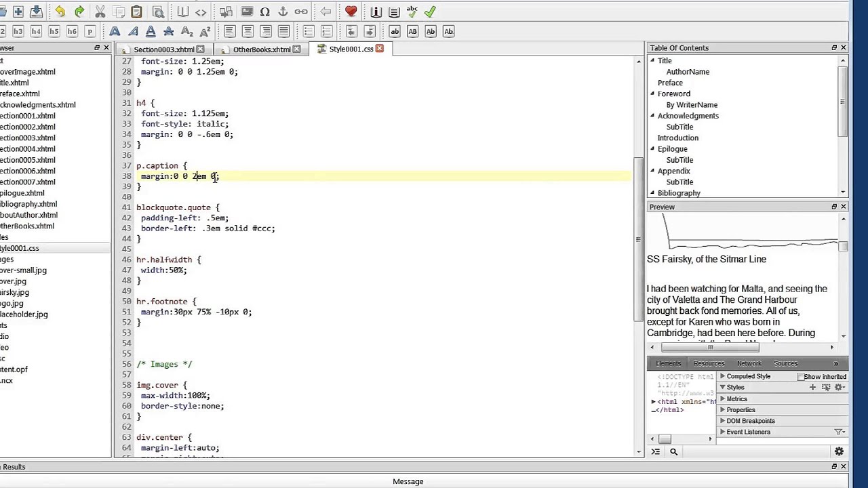The height and width of the screenshot is (488, 868).
Task: Add a new style rule plus icon
Action: point(812,388)
